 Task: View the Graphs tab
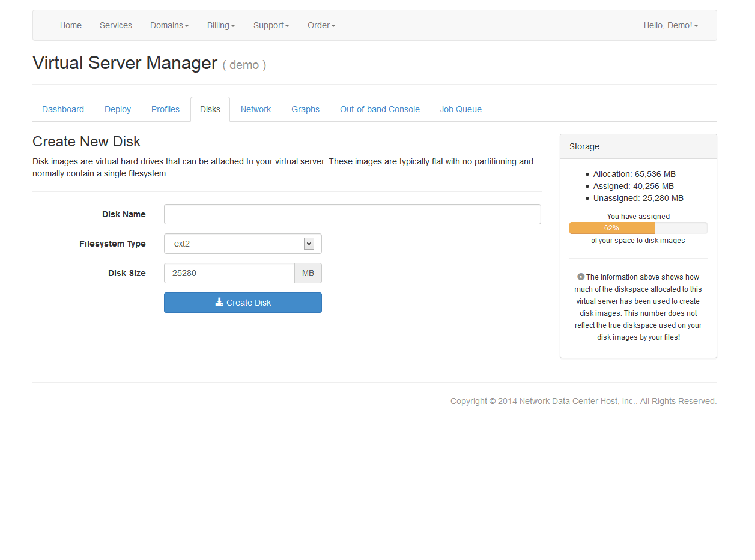coord(305,109)
